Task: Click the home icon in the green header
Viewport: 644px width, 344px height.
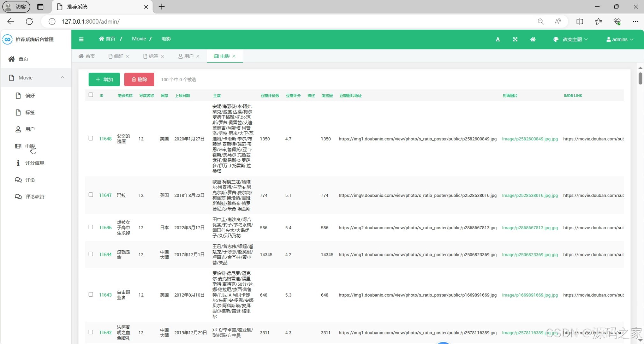Action: 533,39
